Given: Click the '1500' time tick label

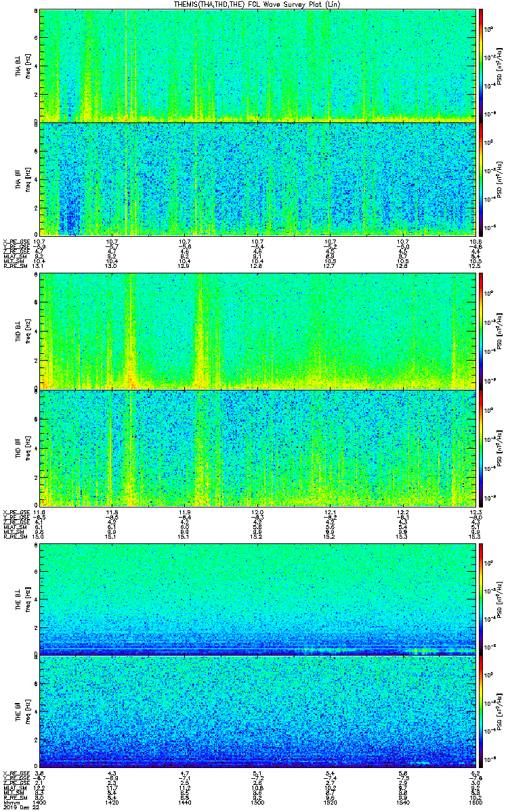Looking at the screenshot, I should tap(257, 803).
